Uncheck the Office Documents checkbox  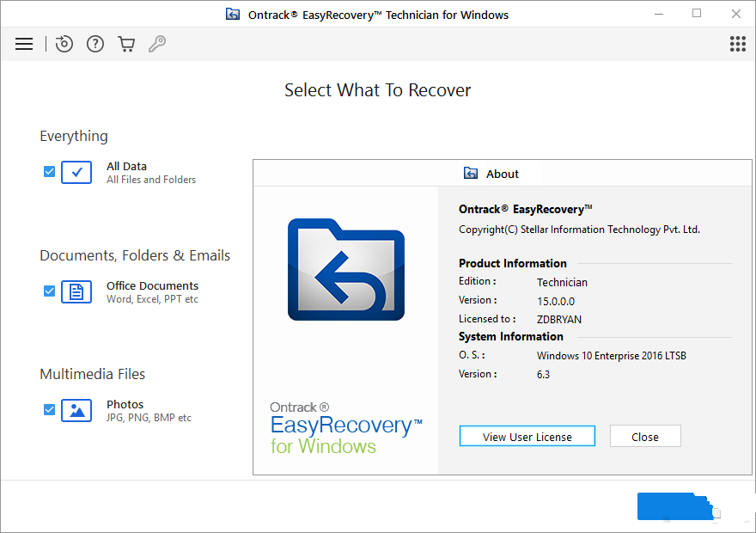point(49,291)
